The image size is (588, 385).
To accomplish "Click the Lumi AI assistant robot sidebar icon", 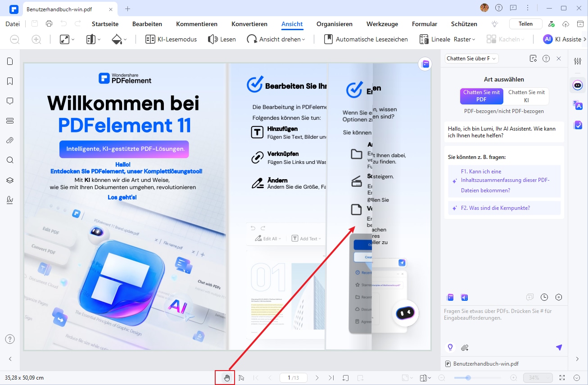I will [578, 85].
